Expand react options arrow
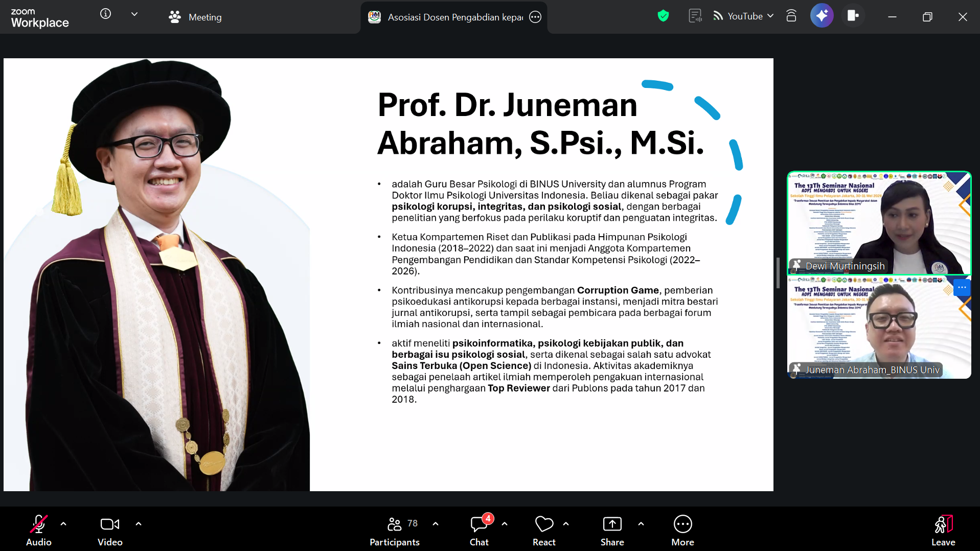The height and width of the screenshot is (551, 980). point(566,524)
